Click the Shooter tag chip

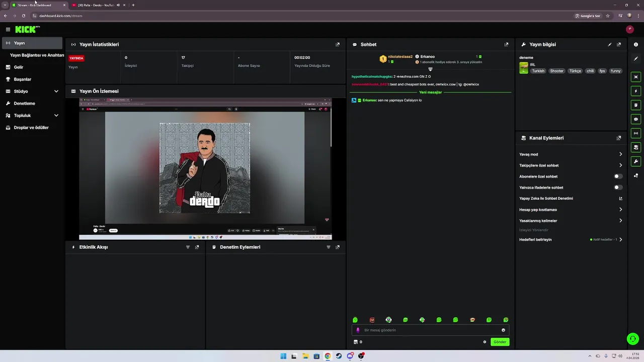pos(557,71)
